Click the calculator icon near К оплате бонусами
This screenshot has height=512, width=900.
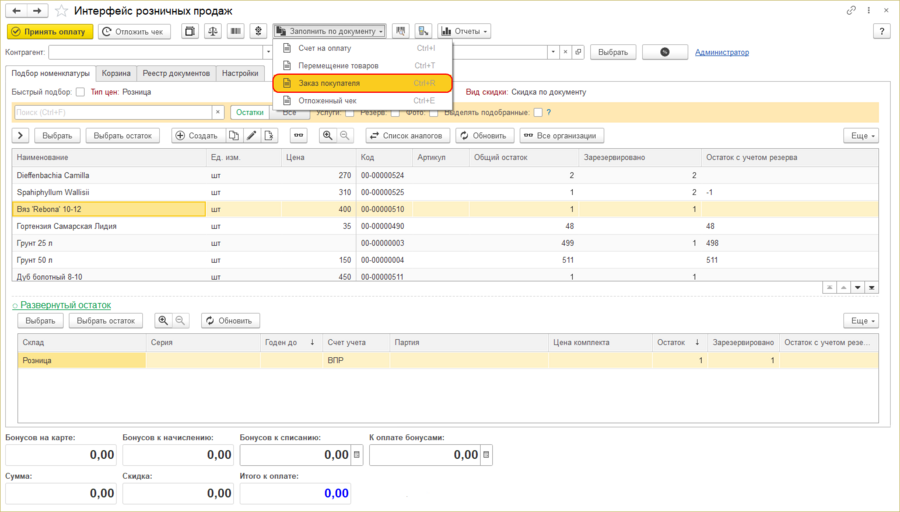point(487,455)
